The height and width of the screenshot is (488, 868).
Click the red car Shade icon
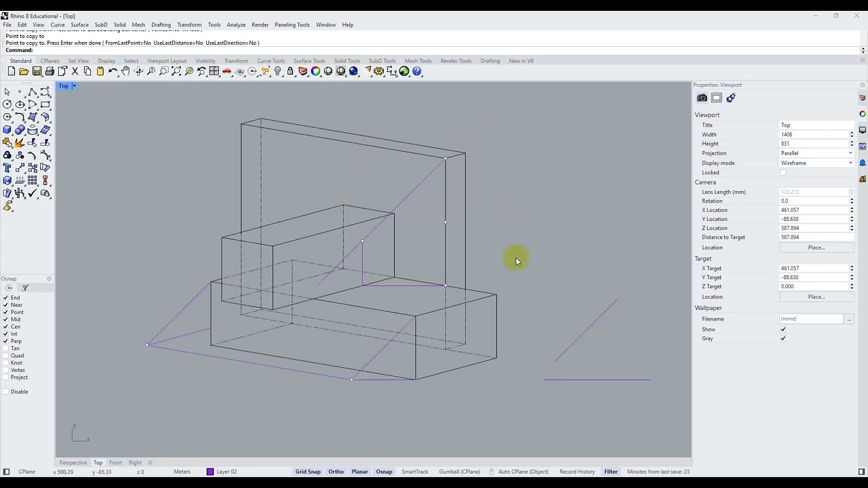(227, 71)
